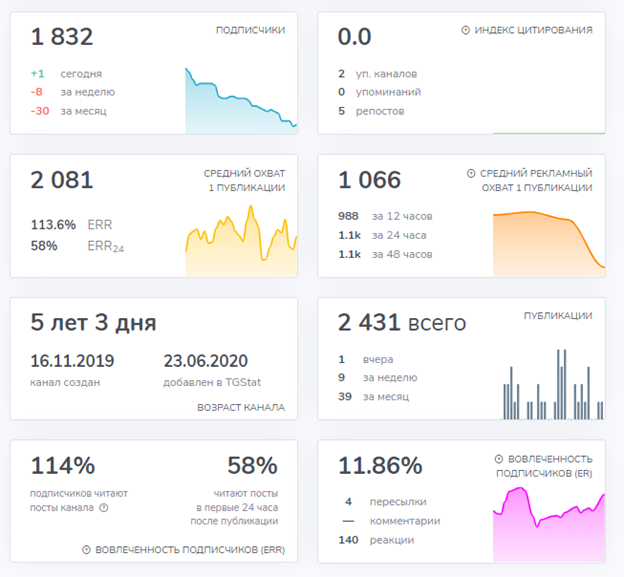Click the yellow average reach chart
This screenshot has height=577, width=624.
(x=241, y=241)
